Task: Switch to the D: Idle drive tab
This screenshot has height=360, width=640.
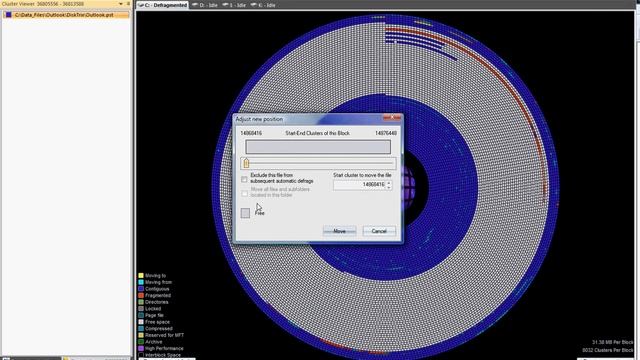Action: pyautogui.click(x=205, y=5)
